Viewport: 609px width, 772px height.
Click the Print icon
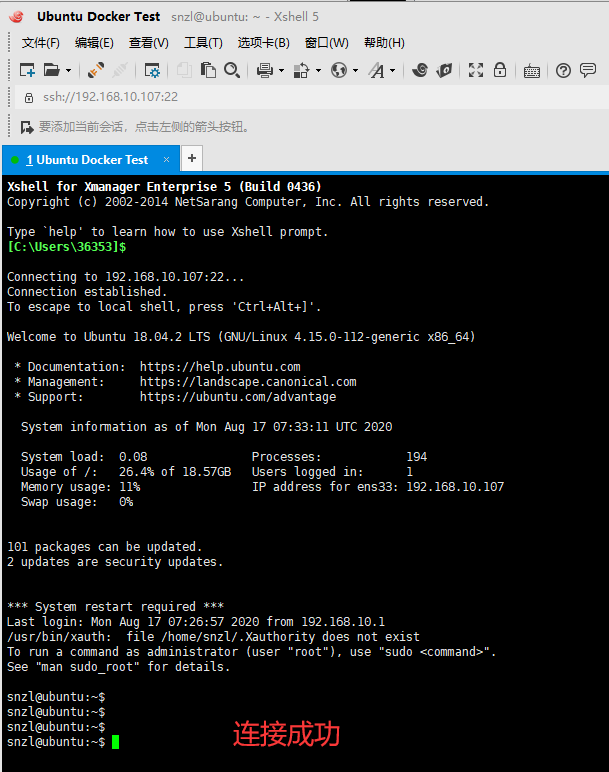coord(265,70)
